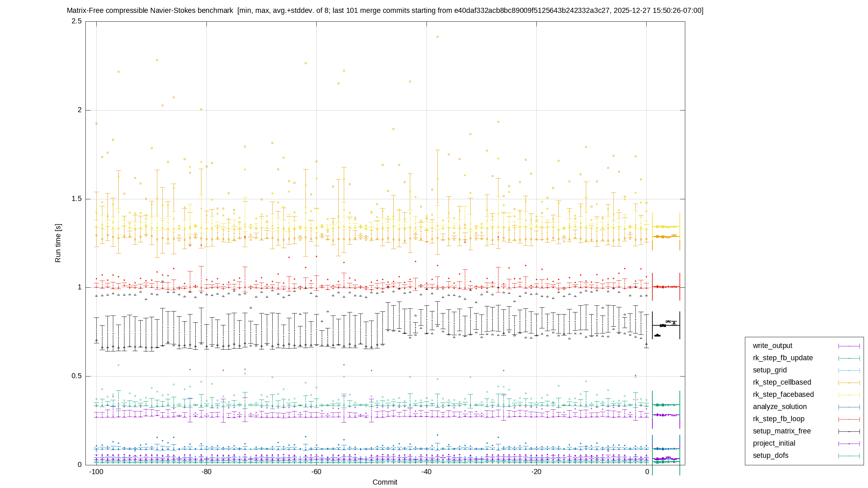Click the 'Run time [s]' y-axis label
This screenshot has width=868, height=488.
tap(58, 243)
